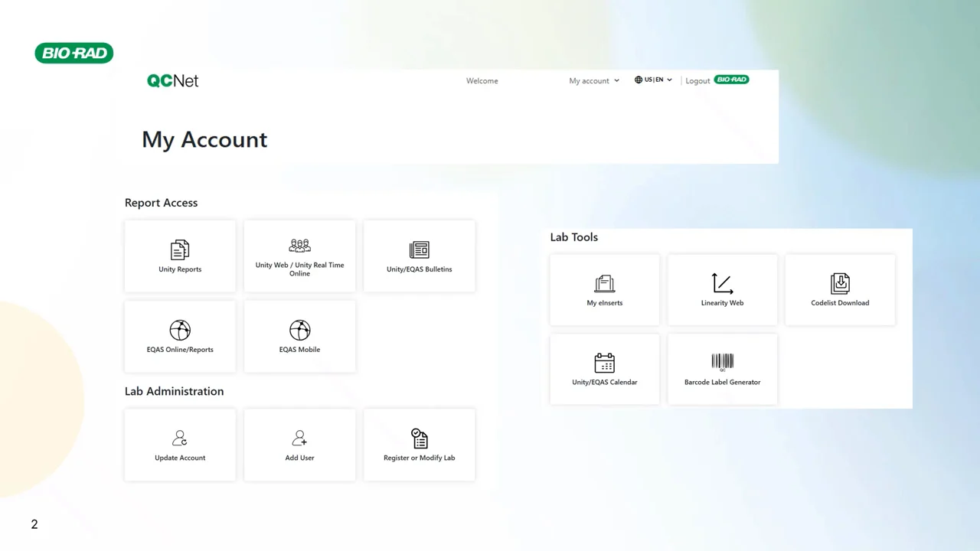This screenshot has width=980, height=551.
Task: Click the green Bio-Rad slide logo
Action: point(74,53)
